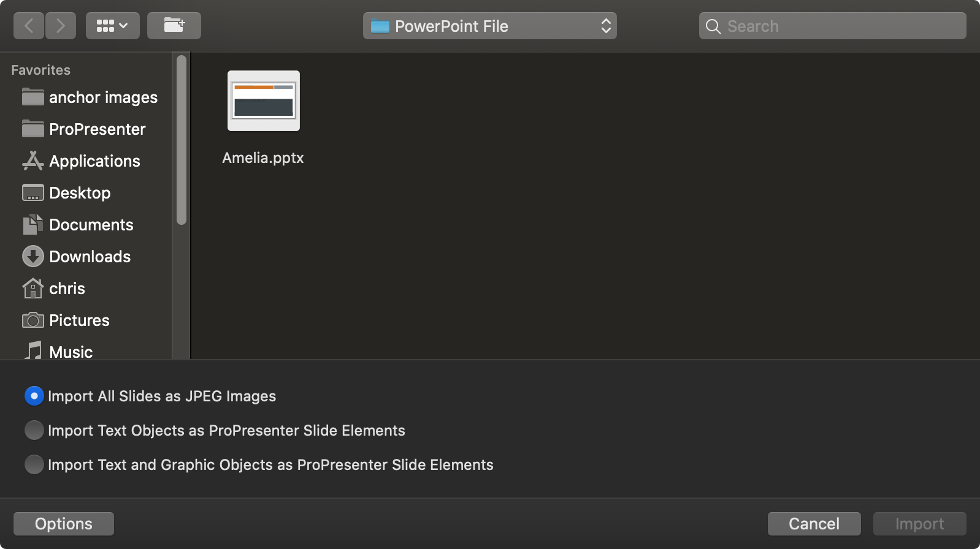Select the Amelia.pptx file thumbnail
The image size is (980, 549).
[x=263, y=101]
